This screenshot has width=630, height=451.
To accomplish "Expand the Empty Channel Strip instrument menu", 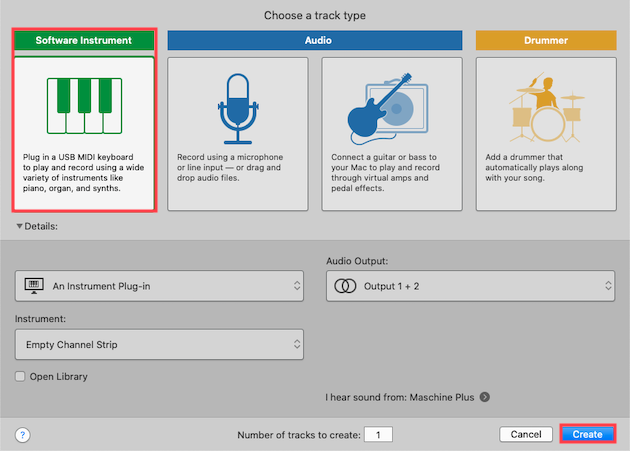I will coord(159,345).
